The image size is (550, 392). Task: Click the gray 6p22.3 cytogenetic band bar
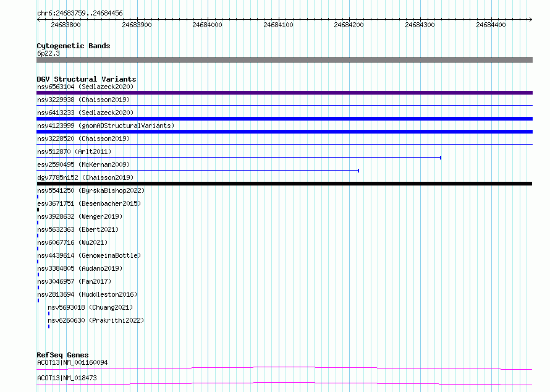coord(284,60)
